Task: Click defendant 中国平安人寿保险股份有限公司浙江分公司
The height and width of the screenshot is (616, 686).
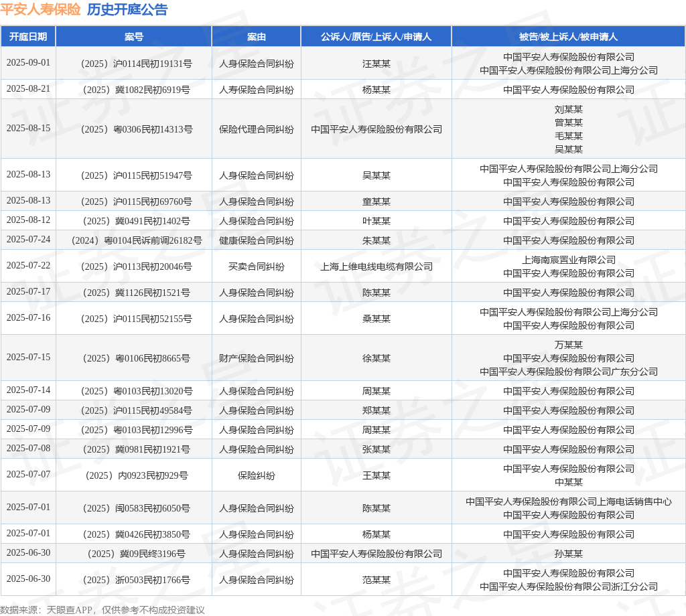Action: 568,587
